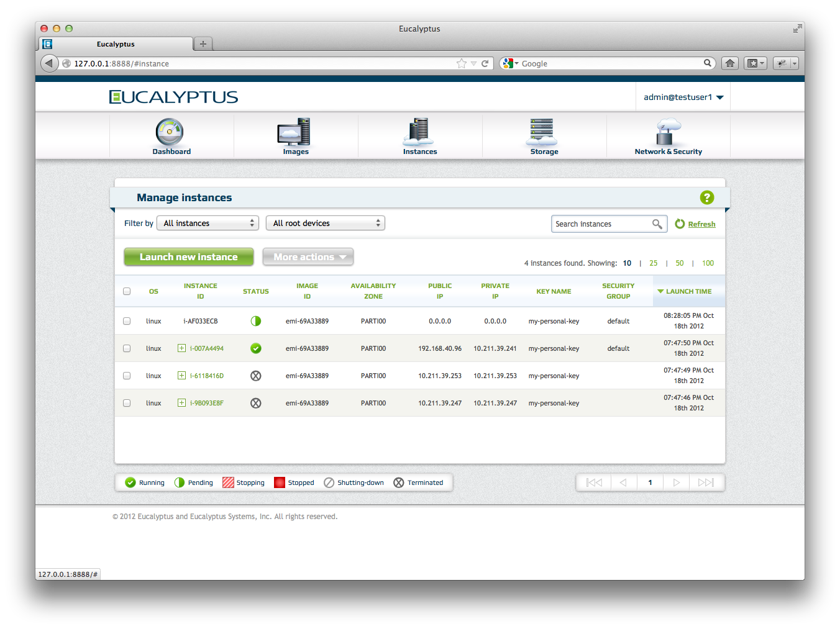Show 25 instances per page
840x629 pixels.
click(653, 263)
